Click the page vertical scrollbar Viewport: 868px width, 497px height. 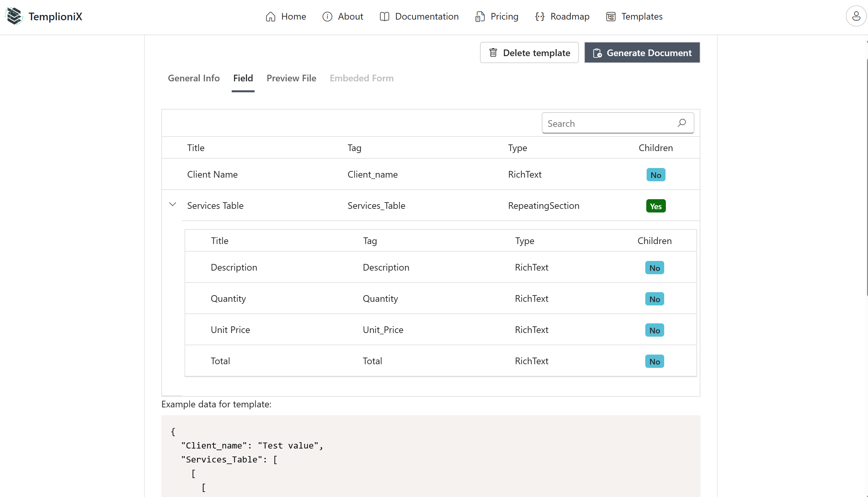(867, 178)
